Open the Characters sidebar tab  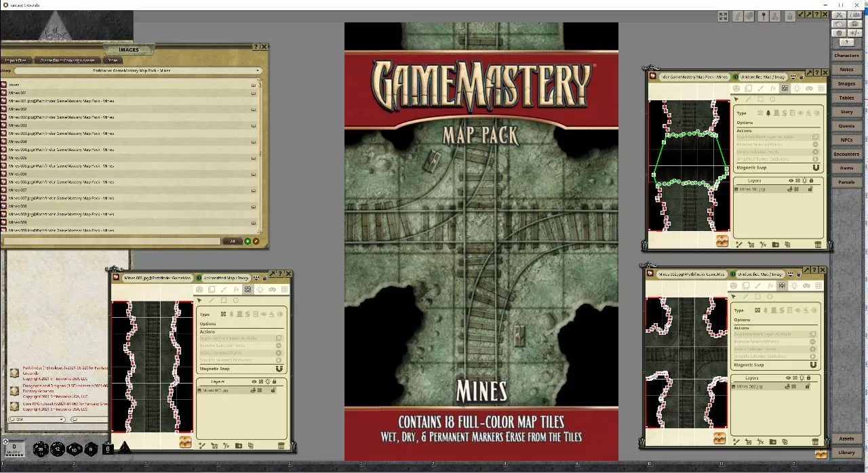pyautogui.click(x=846, y=56)
